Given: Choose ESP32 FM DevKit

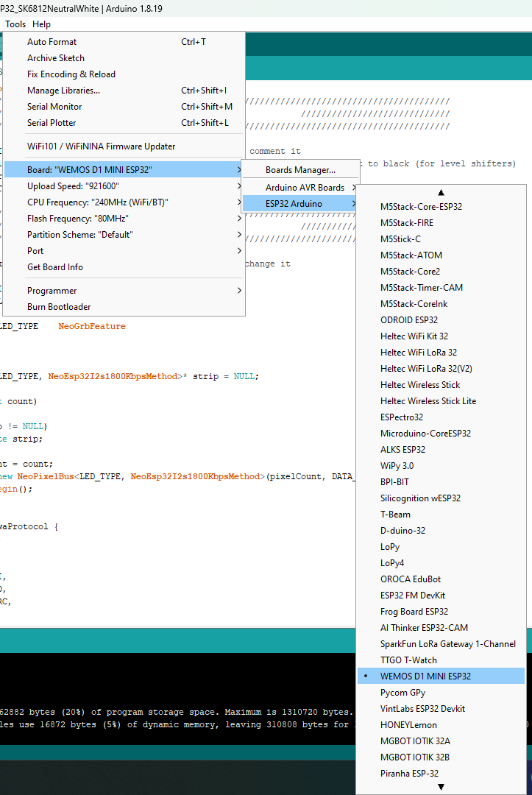Looking at the screenshot, I should pos(441,596).
